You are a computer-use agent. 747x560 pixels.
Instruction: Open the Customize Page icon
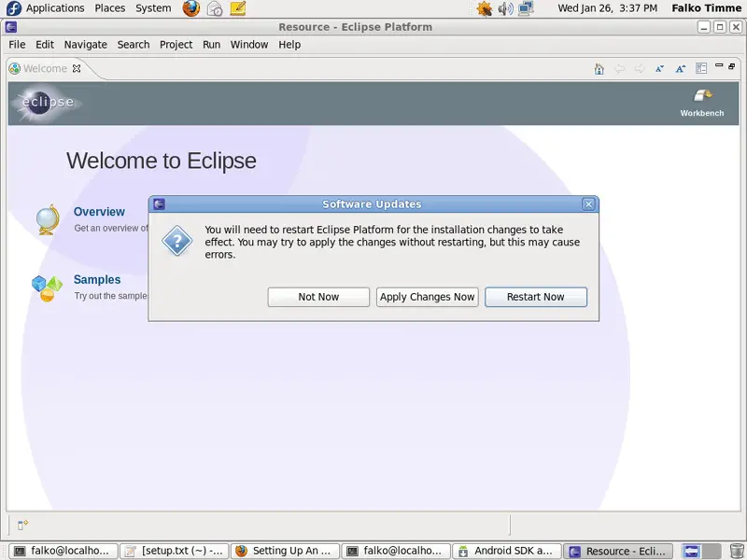click(x=701, y=68)
